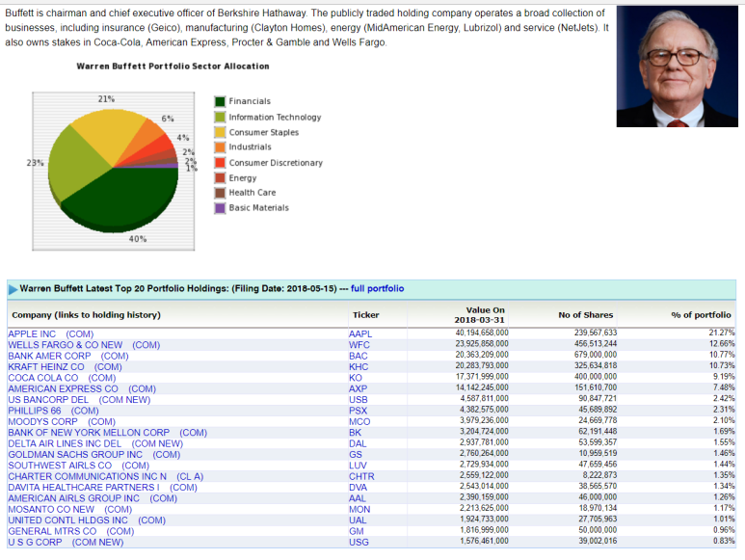Click the Information Technology legend swatch
Screen dimensions: 745x560
[x=220, y=117]
